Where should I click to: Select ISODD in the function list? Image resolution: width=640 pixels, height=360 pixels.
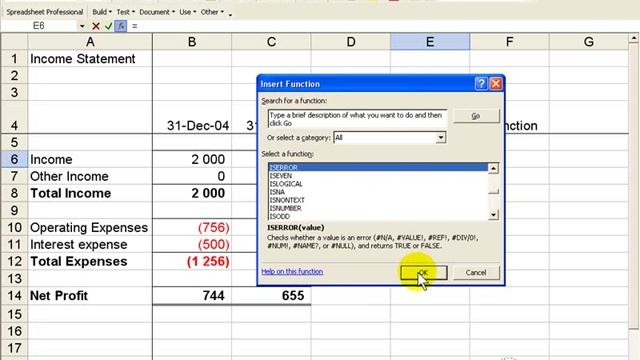click(x=378, y=216)
